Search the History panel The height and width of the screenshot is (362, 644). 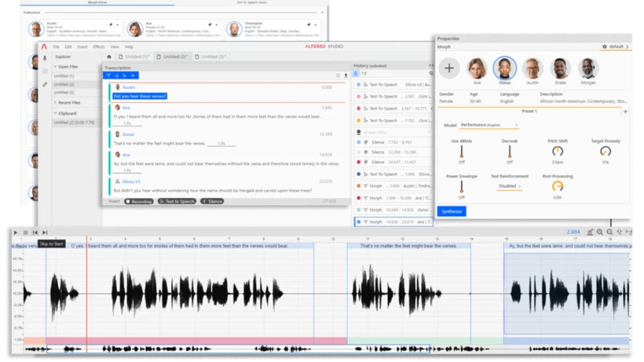coord(431,74)
